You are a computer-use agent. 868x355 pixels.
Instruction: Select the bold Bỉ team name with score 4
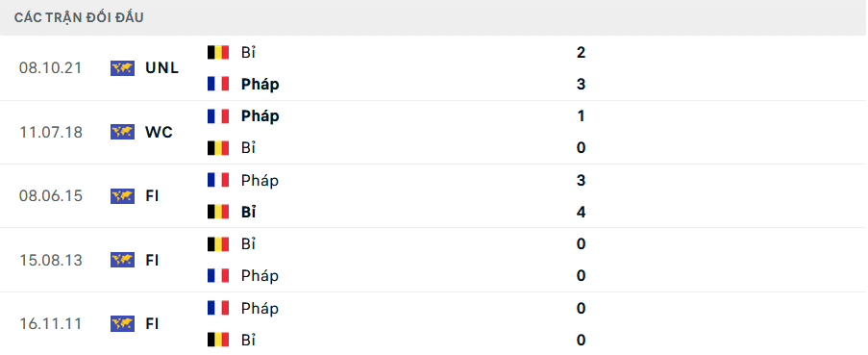(x=249, y=212)
